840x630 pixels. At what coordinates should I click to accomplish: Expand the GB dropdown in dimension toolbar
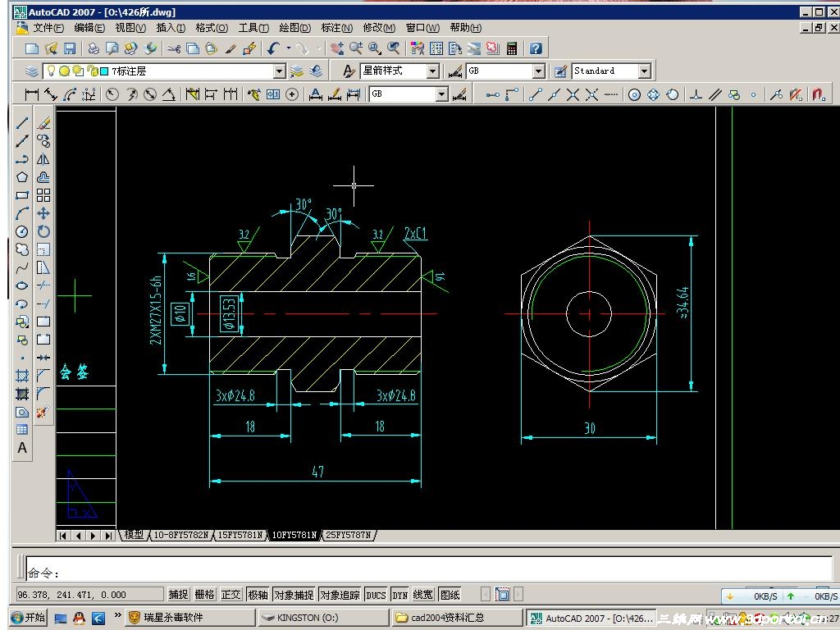tap(441, 95)
